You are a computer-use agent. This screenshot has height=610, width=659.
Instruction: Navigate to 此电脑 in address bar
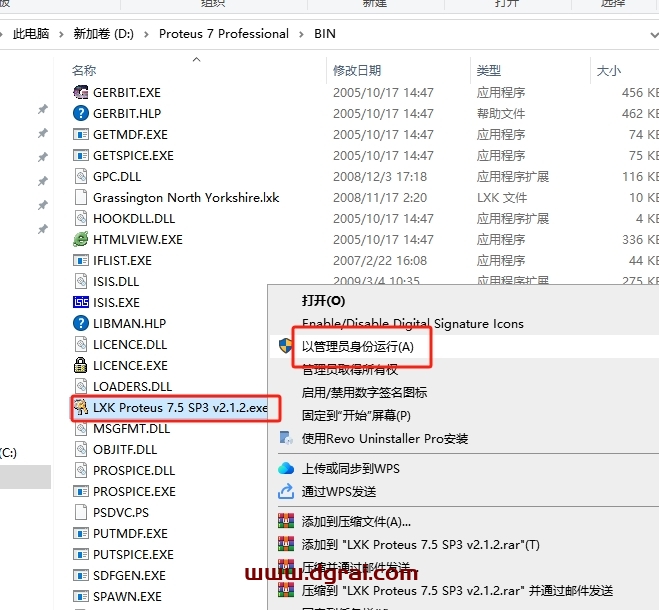31,34
